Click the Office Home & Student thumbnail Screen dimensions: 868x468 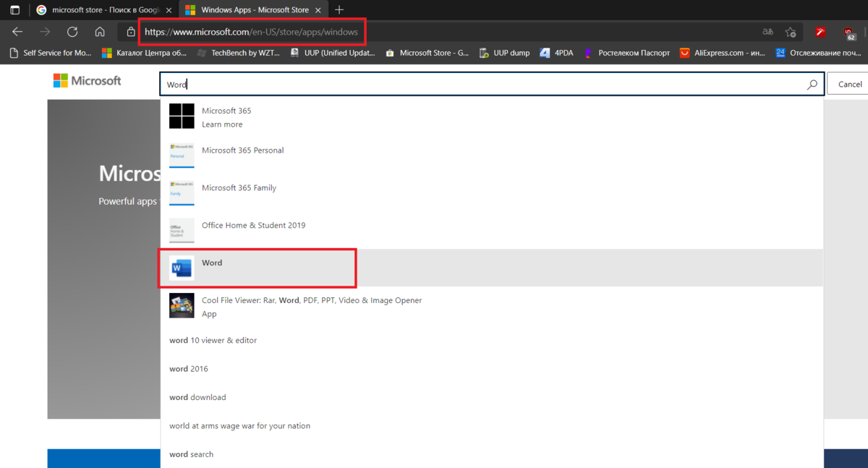182,230
